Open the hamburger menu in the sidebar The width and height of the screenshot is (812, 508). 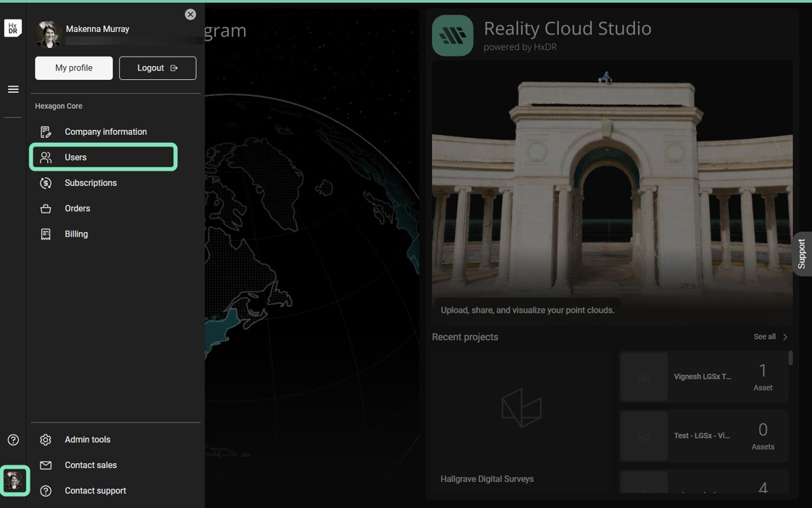pyautogui.click(x=13, y=89)
